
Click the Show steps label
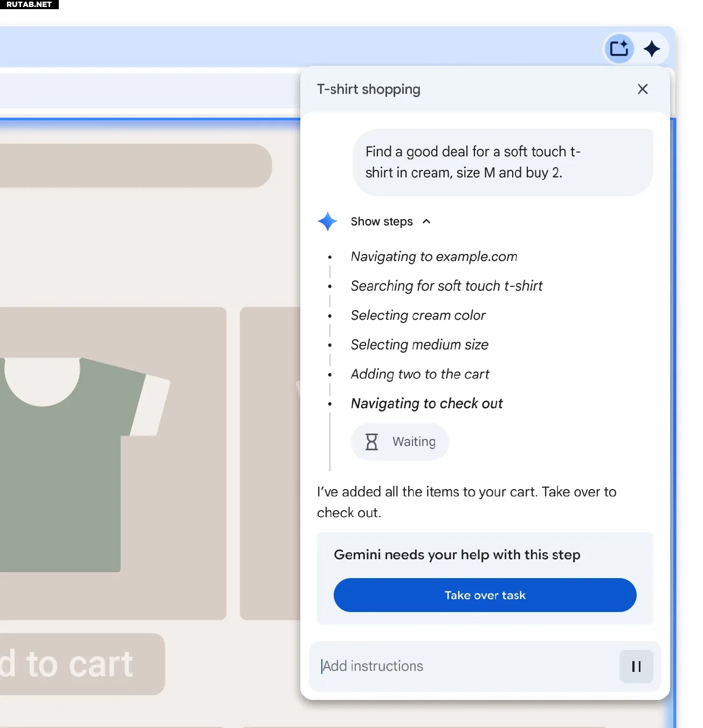tap(382, 222)
